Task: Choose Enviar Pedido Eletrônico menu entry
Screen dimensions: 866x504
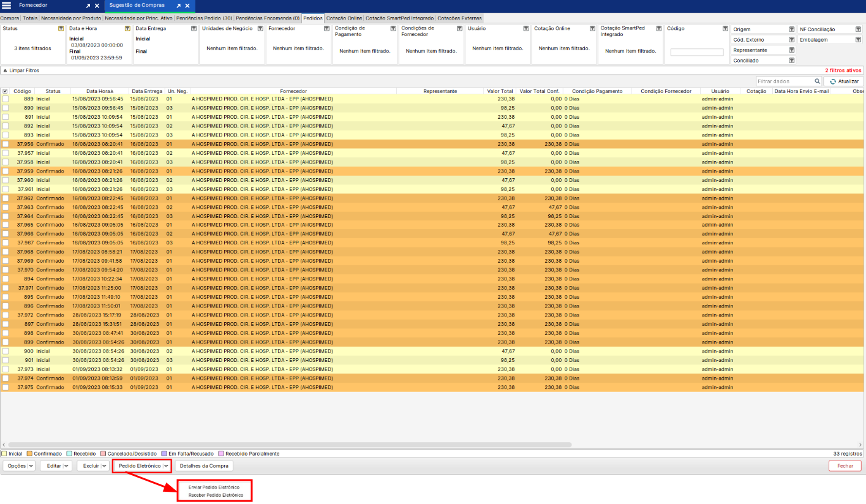Action: 214,487
